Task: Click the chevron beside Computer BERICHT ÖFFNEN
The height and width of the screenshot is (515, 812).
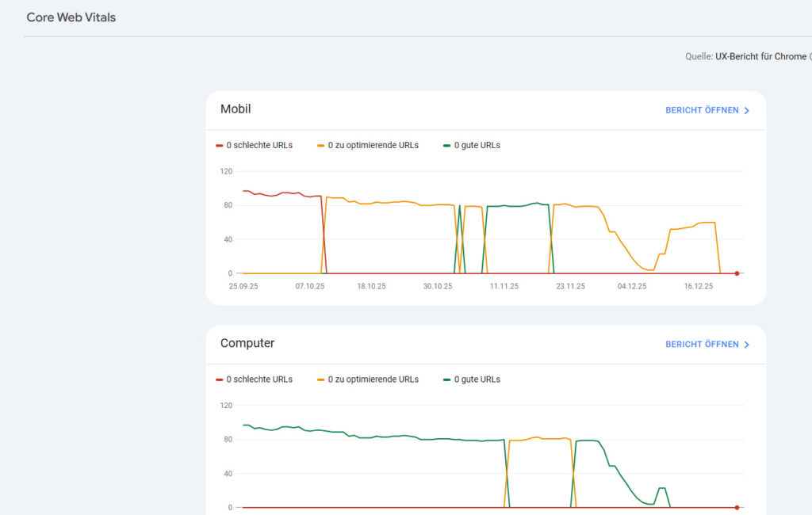Action: click(745, 345)
